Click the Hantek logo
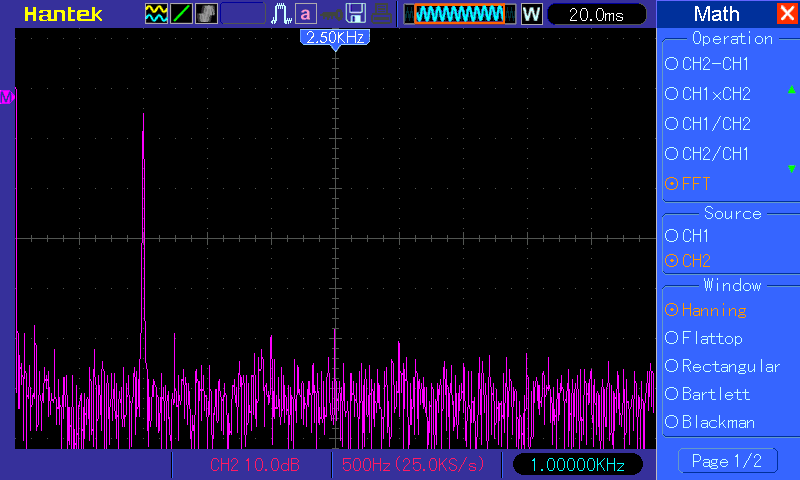This screenshot has width=800, height=480. point(63,14)
